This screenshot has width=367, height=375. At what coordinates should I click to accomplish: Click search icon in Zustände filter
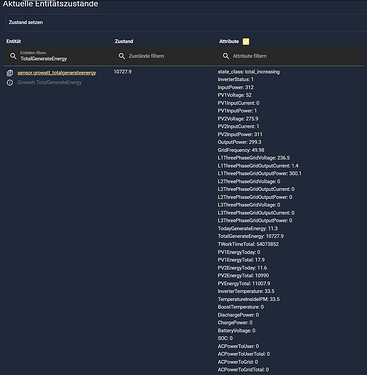[x=122, y=56]
